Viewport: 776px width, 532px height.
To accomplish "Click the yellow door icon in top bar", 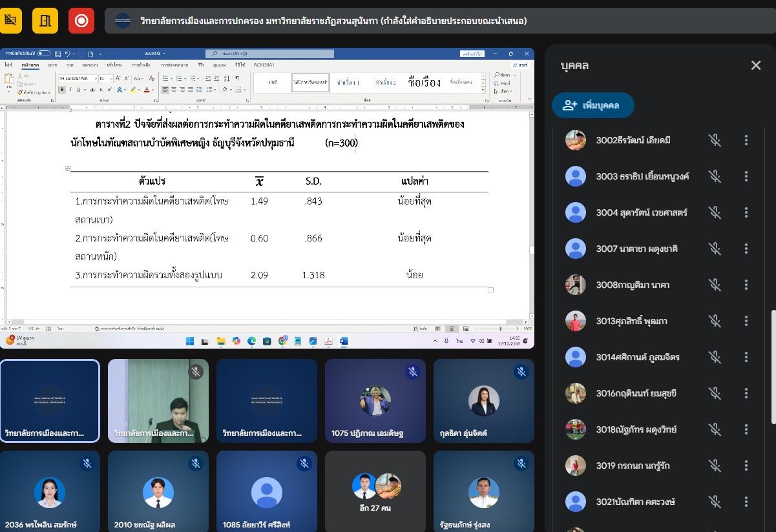I will point(45,21).
